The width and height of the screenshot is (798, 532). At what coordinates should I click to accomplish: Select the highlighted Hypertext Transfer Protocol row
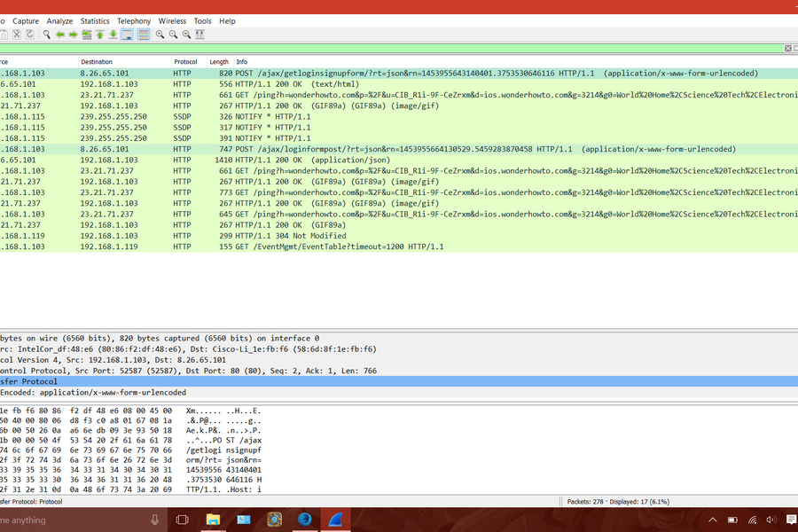[x=399, y=381]
